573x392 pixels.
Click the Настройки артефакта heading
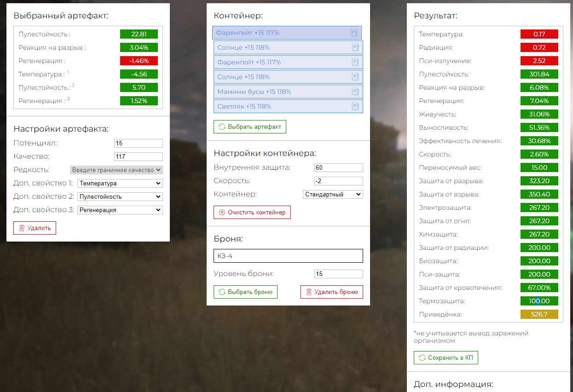tap(61, 129)
